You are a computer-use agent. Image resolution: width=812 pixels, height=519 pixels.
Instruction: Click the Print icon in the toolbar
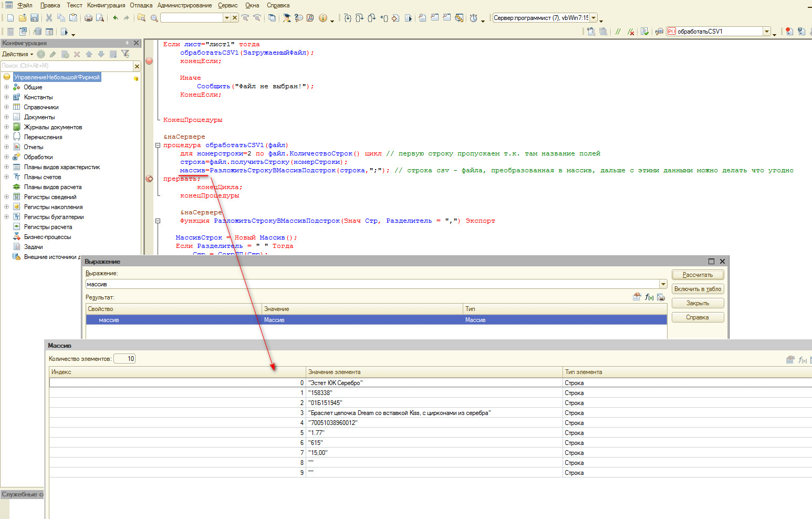point(88,18)
